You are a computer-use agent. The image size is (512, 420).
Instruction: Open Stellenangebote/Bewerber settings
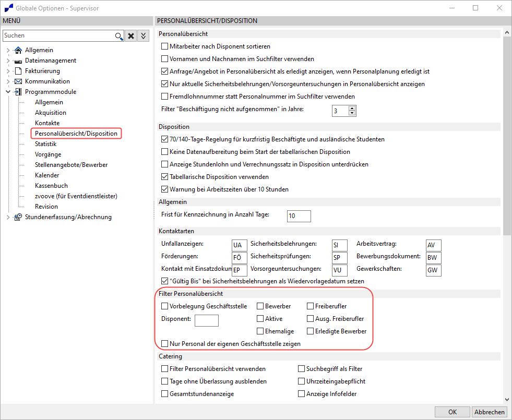click(x=71, y=165)
